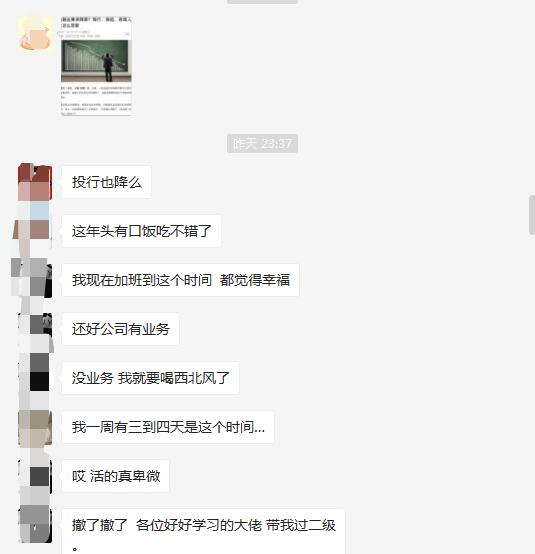Click the avatar beside 没业务 我就要喝西北风了
This screenshot has width=535, height=554.
pos(35,378)
